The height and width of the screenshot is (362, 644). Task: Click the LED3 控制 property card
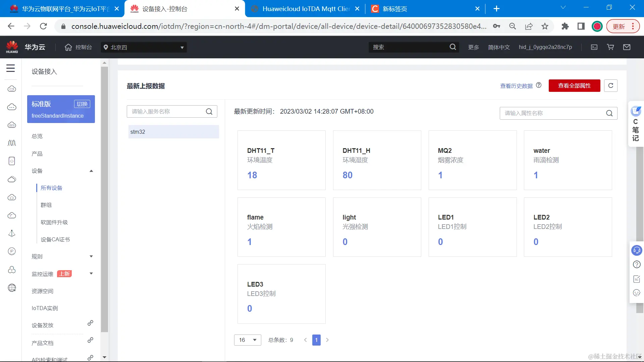pyautogui.click(x=281, y=294)
